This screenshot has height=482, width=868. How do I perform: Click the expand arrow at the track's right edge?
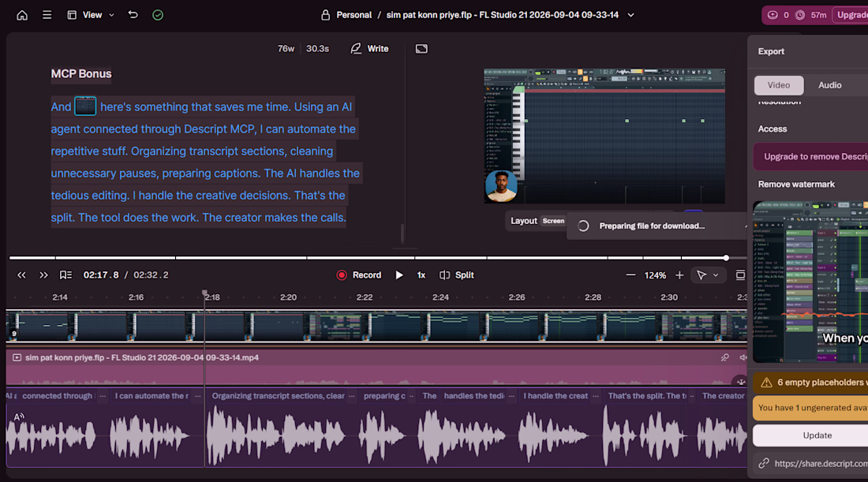741,381
